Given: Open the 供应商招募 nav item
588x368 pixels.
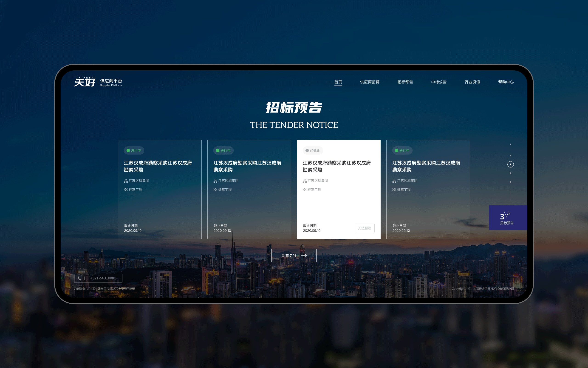Looking at the screenshot, I should click(370, 82).
